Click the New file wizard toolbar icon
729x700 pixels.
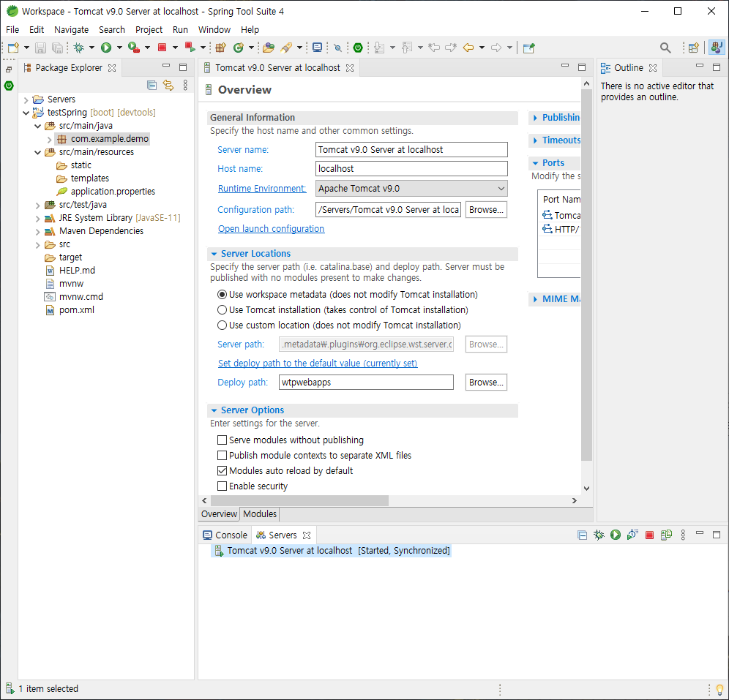click(x=13, y=48)
